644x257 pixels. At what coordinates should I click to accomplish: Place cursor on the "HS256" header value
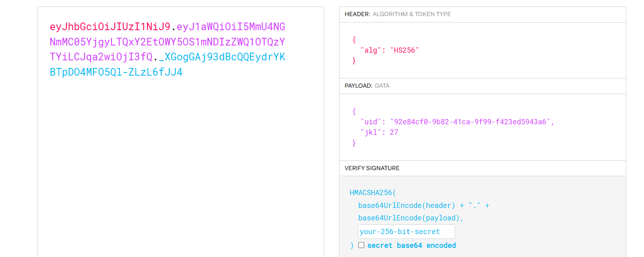pyautogui.click(x=404, y=50)
